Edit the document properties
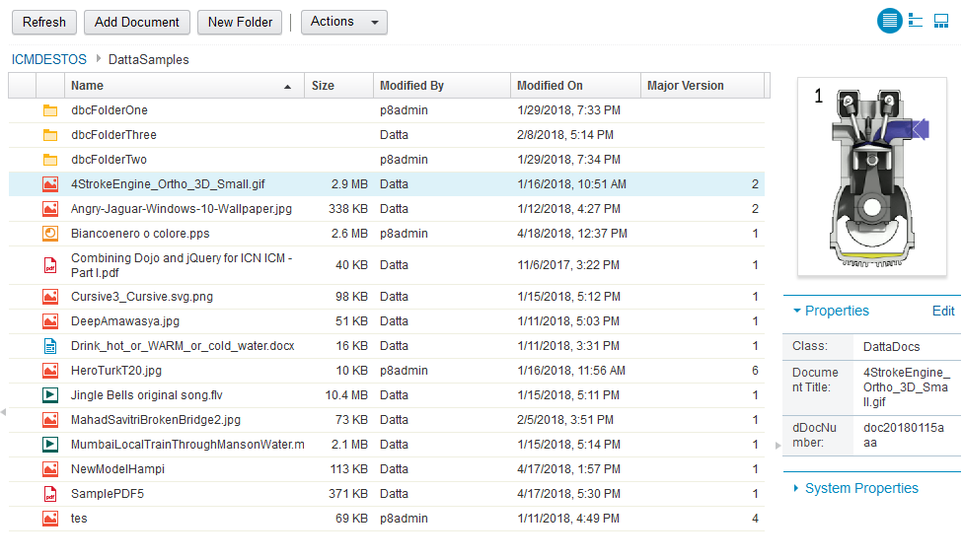The image size is (963, 560). (943, 311)
